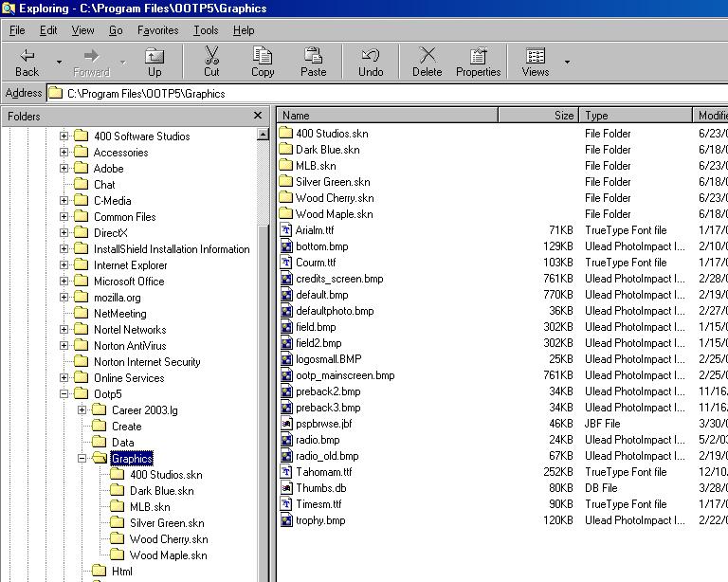728x582 pixels.
Task: Collapse the Graphics folder tree node
Action: pyautogui.click(x=82, y=459)
